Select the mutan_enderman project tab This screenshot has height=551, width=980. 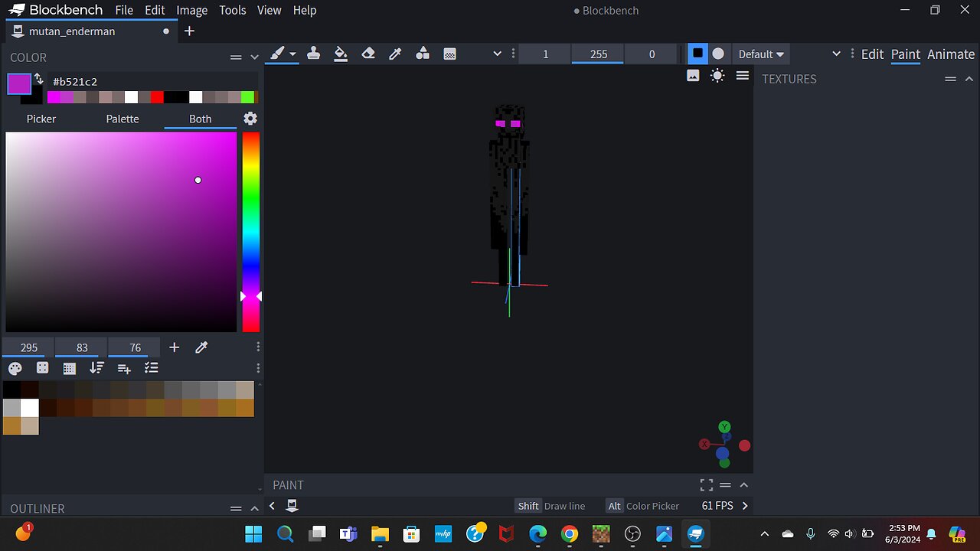click(90, 31)
